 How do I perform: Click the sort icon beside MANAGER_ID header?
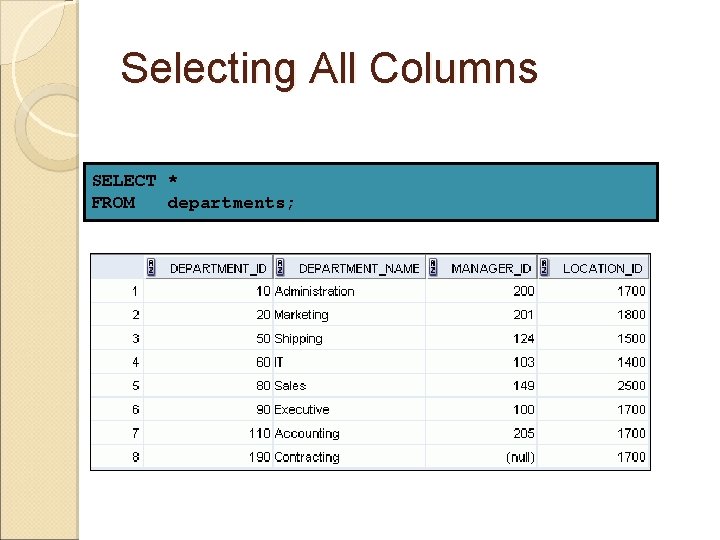(433, 267)
